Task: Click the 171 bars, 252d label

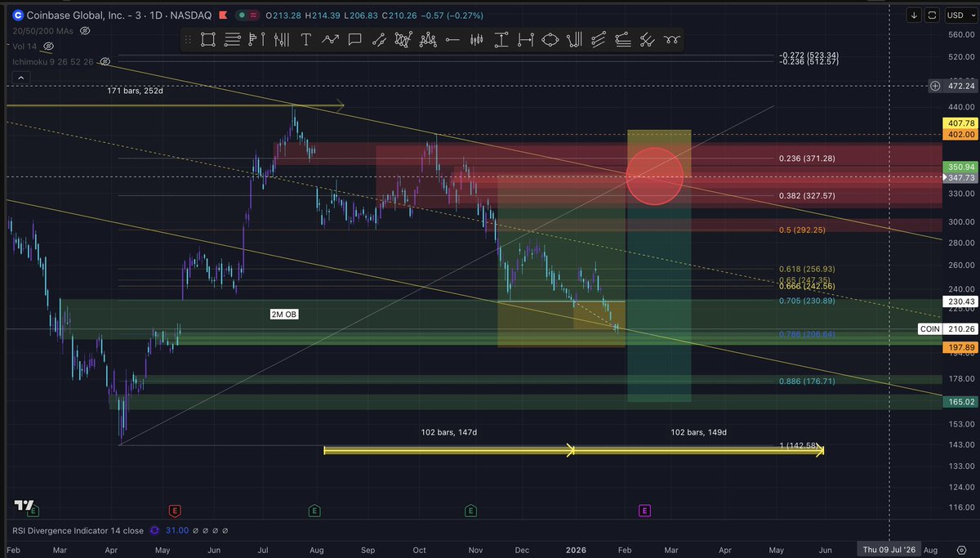Action: pyautogui.click(x=134, y=91)
